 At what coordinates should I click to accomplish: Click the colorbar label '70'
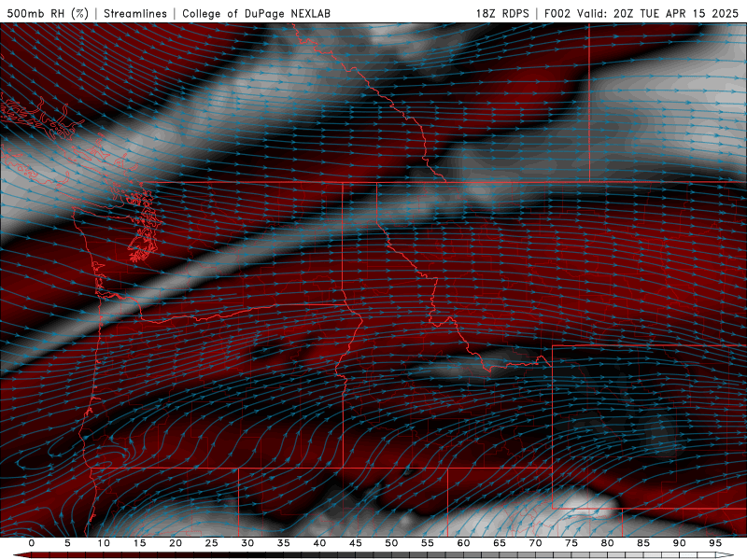[535, 543]
